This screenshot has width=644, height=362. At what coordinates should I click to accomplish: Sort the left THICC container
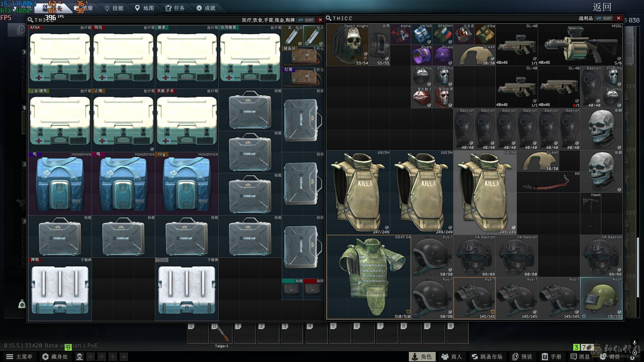point(306,20)
